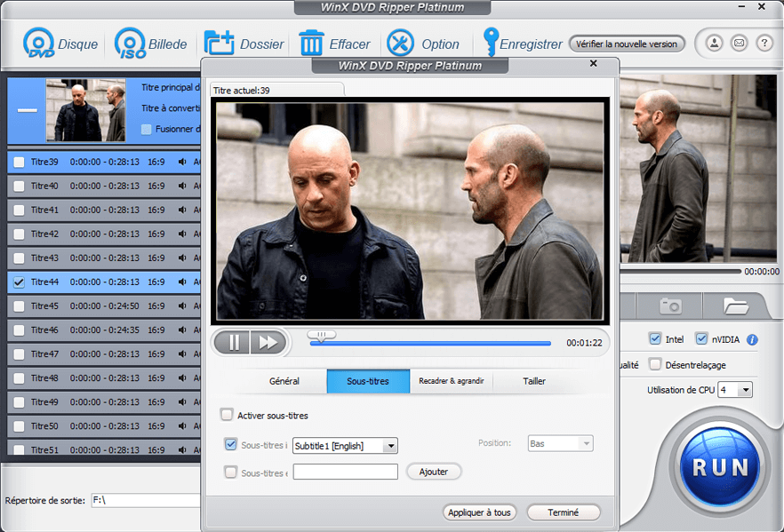
Task: Click the mail envelope icon
Action: [x=739, y=44]
